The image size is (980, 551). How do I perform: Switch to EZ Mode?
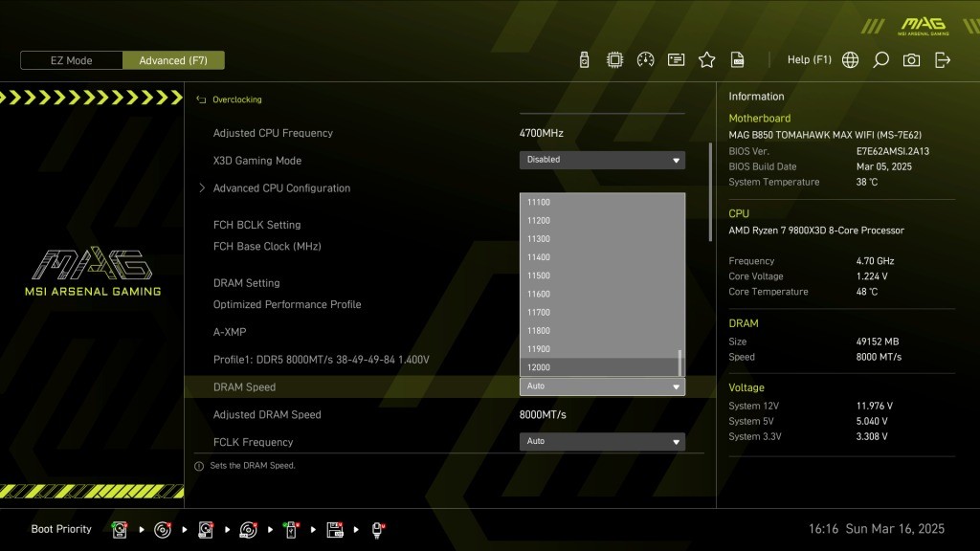(x=72, y=60)
